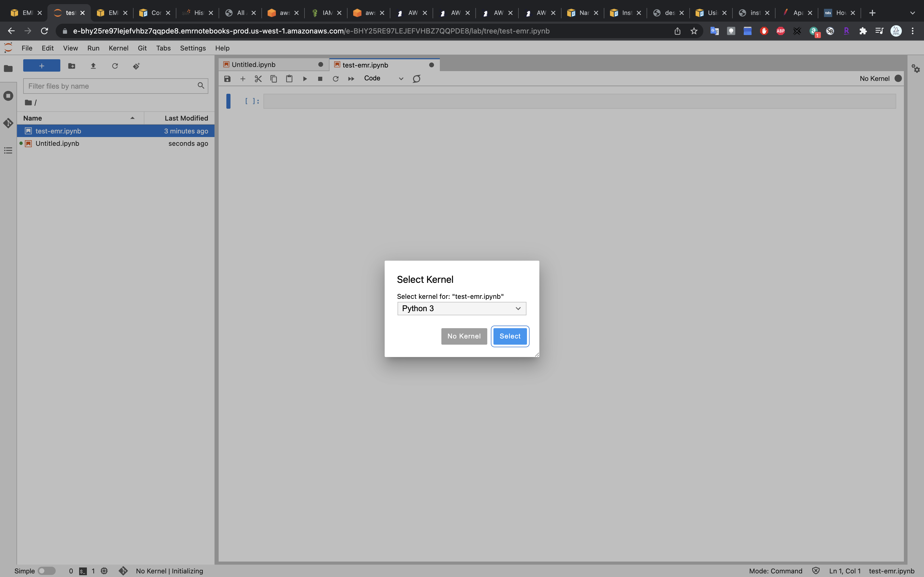Upload files using upload arrow icon
Screen dimensions: 924x577
pos(93,66)
